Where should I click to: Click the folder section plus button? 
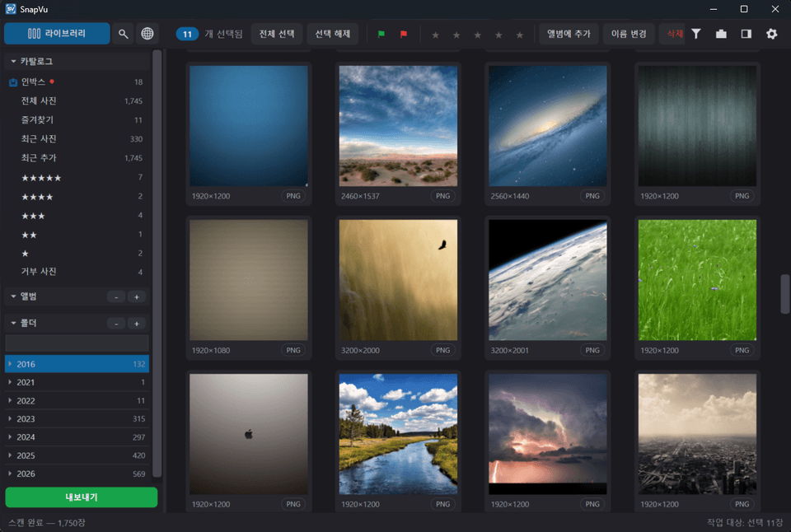click(x=137, y=324)
